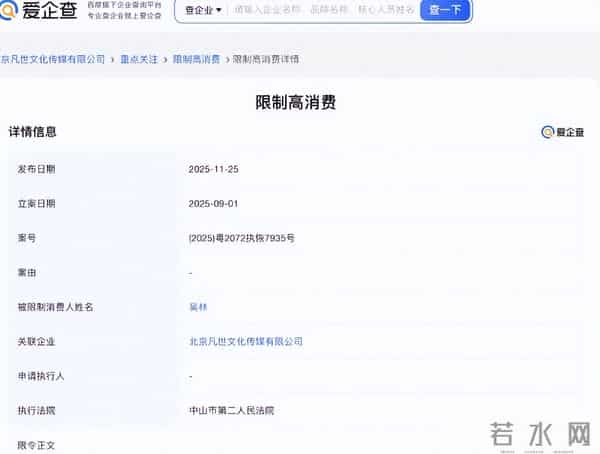Click the 查一下 search button
600x454 pixels.
click(444, 10)
